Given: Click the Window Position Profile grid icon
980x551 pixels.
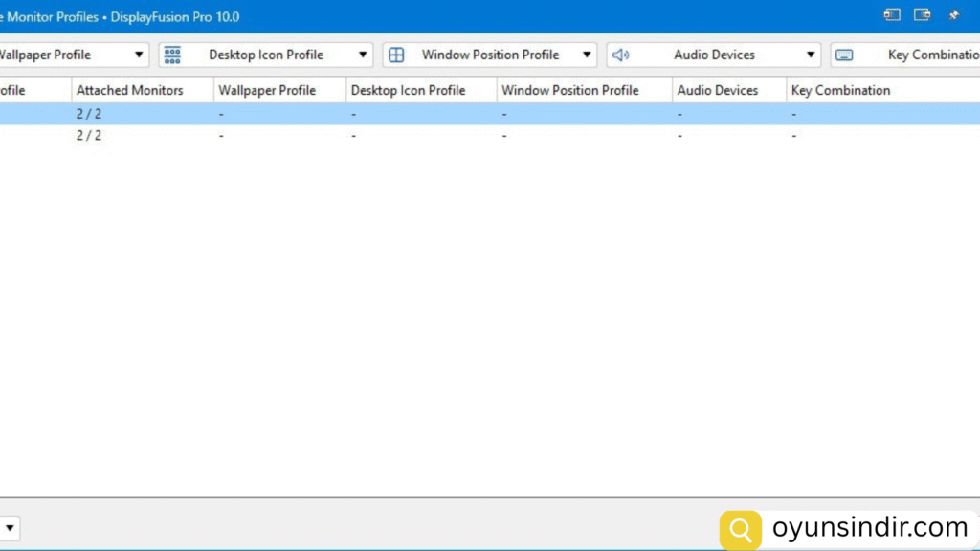Looking at the screenshot, I should coord(396,55).
